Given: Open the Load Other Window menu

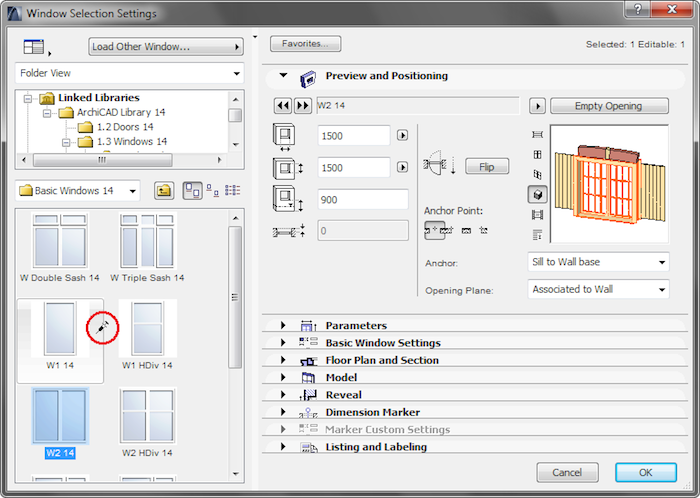Looking at the screenshot, I should pos(166,46).
